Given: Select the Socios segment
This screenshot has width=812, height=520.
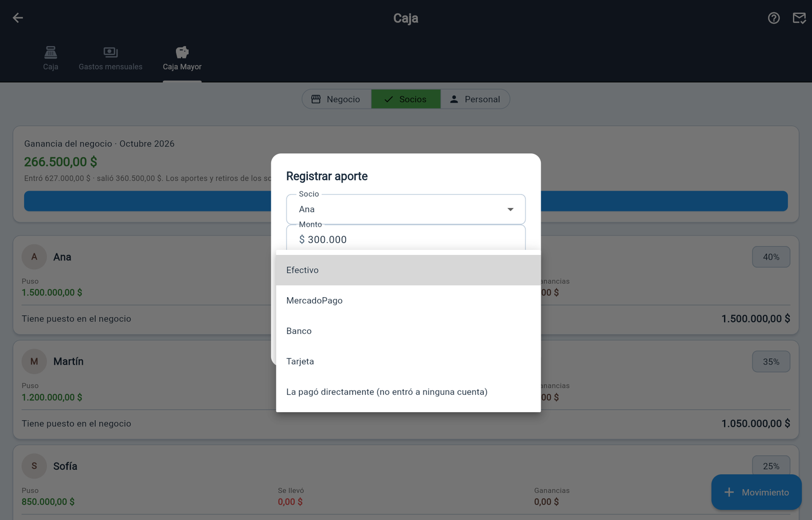Looking at the screenshot, I should tap(406, 99).
